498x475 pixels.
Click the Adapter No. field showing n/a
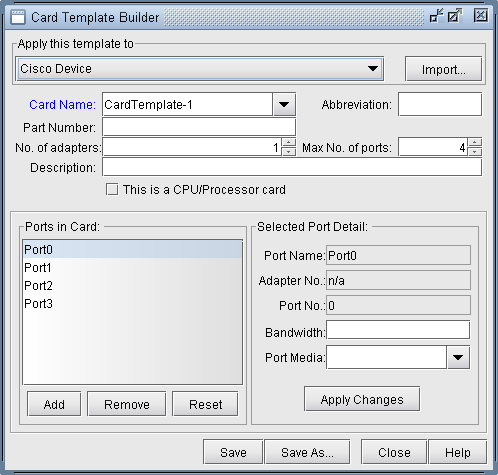click(x=398, y=280)
